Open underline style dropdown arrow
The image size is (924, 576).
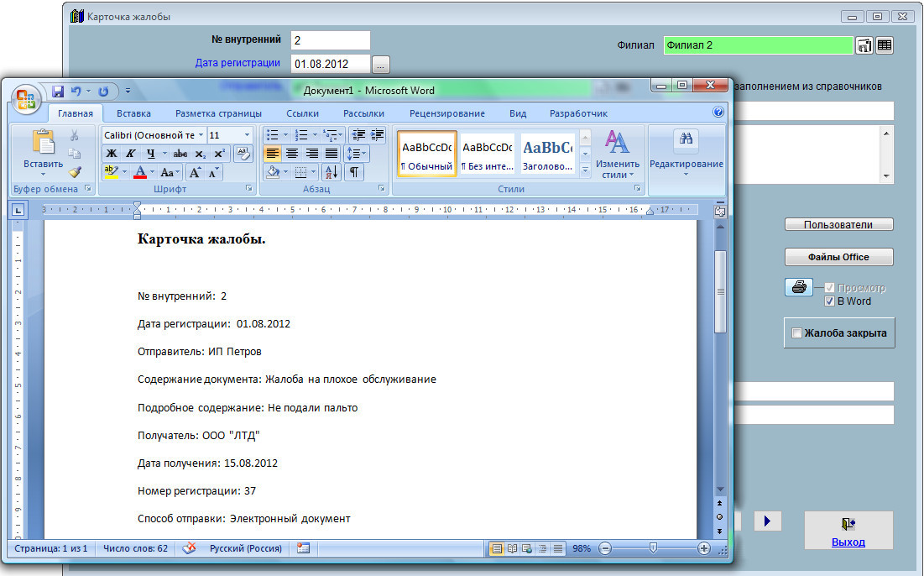point(164,154)
